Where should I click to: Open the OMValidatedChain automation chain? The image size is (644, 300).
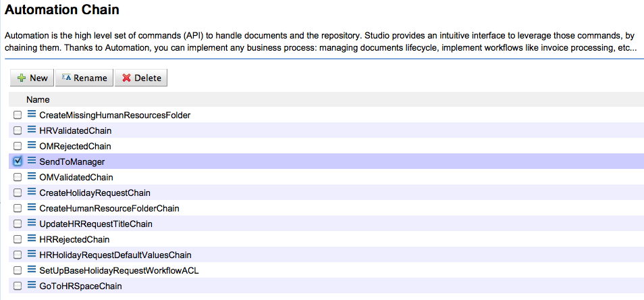coord(76,178)
